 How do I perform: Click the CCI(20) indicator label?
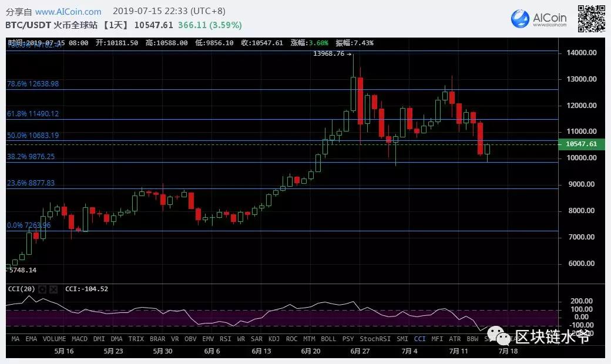(x=21, y=289)
